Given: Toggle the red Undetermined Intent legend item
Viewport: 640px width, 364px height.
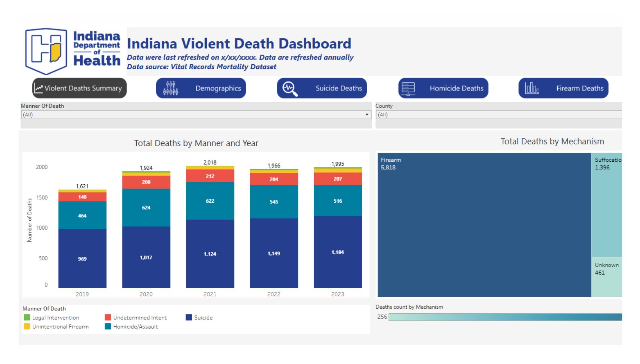Looking at the screenshot, I should pyautogui.click(x=108, y=317).
